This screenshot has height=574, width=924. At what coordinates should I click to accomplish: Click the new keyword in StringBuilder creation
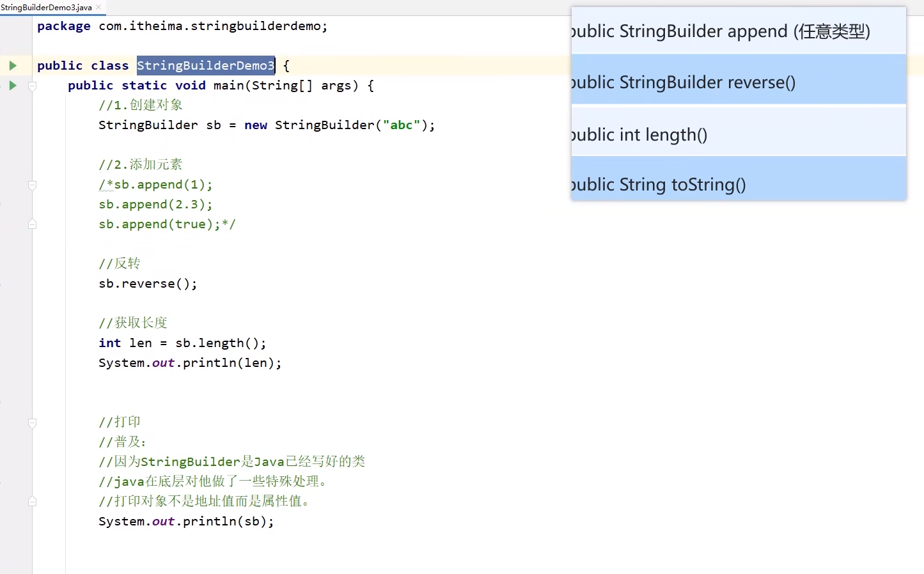[x=256, y=125]
